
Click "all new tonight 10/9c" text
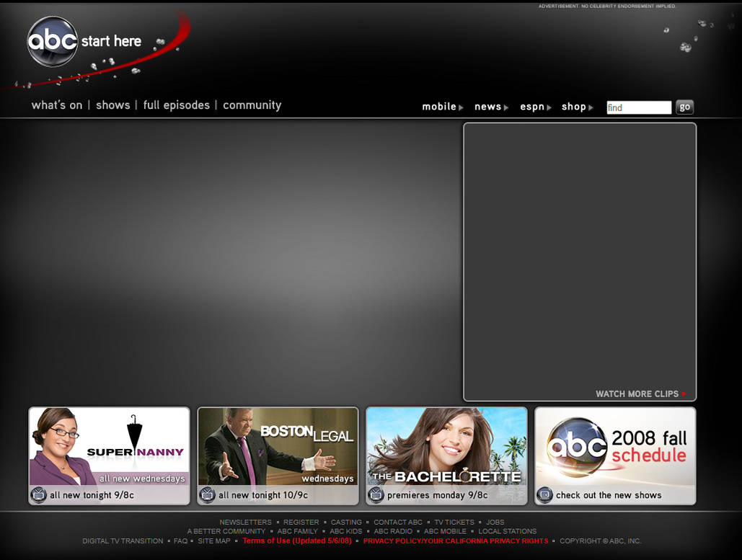coord(263,494)
